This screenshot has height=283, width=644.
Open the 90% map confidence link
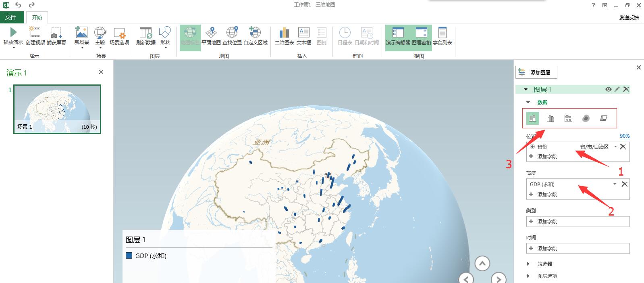625,136
